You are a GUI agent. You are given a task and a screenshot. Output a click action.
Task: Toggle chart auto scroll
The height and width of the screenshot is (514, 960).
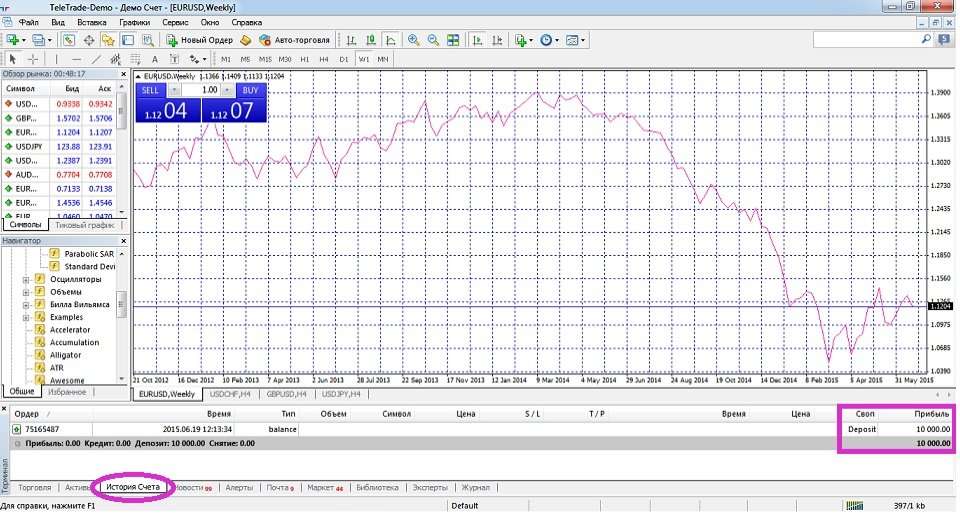click(478, 40)
